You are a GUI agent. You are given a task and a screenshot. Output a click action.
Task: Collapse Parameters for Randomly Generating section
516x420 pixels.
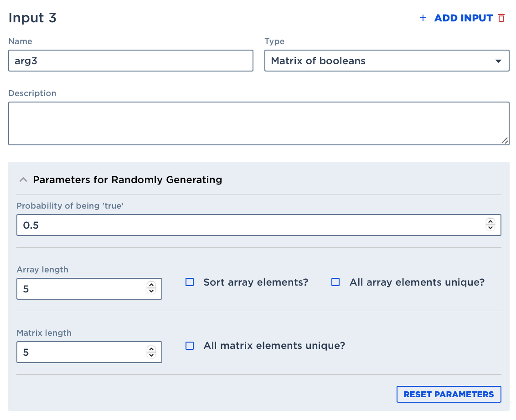click(x=23, y=180)
